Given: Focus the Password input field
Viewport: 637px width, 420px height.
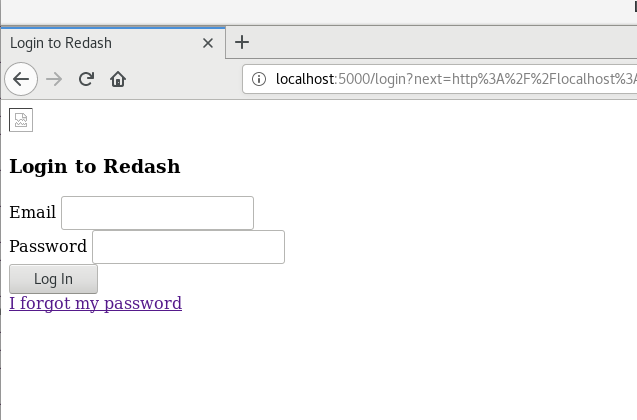Looking at the screenshot, I should 188,247.
